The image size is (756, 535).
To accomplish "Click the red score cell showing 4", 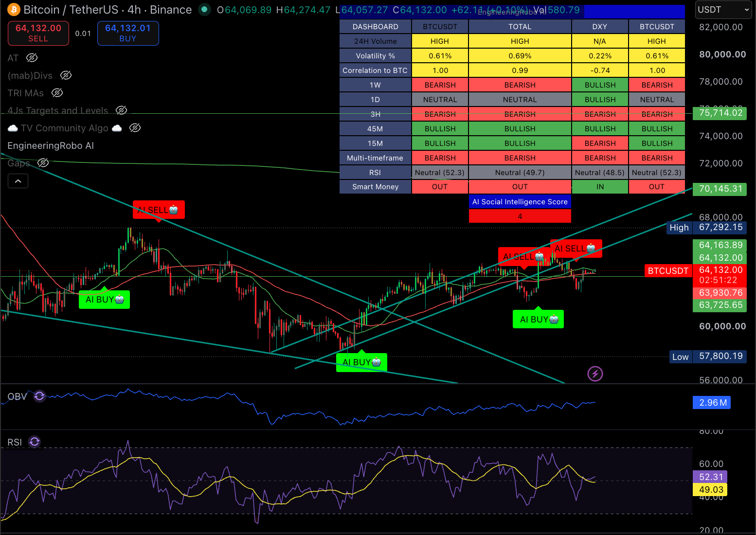I will click(x=520, y=216).
